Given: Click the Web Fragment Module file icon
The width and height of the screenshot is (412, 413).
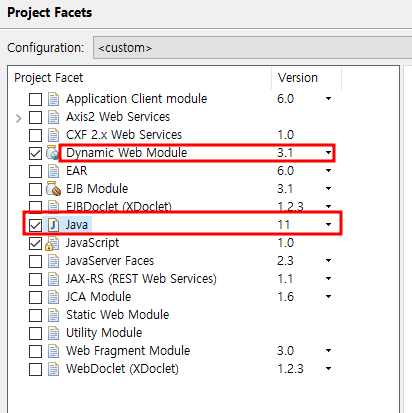Looking at the screenshot, I should coord(53,351).
